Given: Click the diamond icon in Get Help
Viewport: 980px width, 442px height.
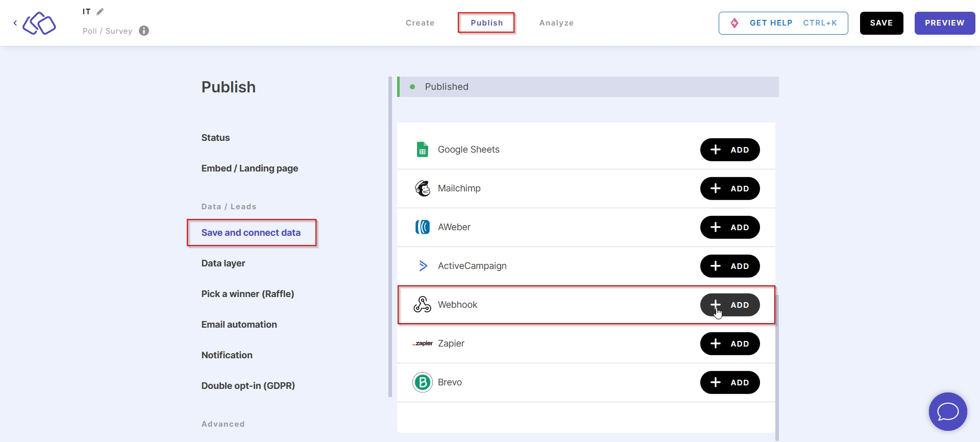Looking at the screenshot, I should coord(734,23).
